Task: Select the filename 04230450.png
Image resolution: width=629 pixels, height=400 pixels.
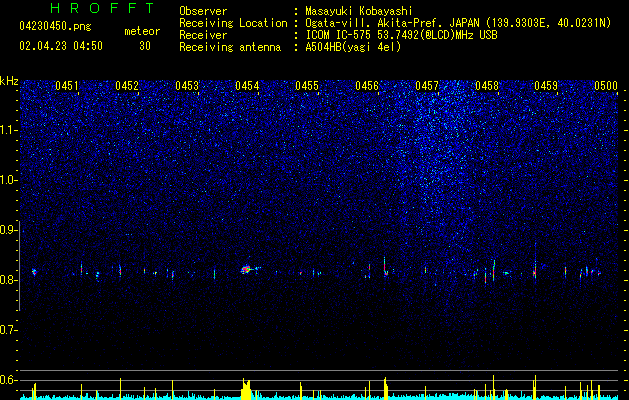Action: [x=55, y=27]
